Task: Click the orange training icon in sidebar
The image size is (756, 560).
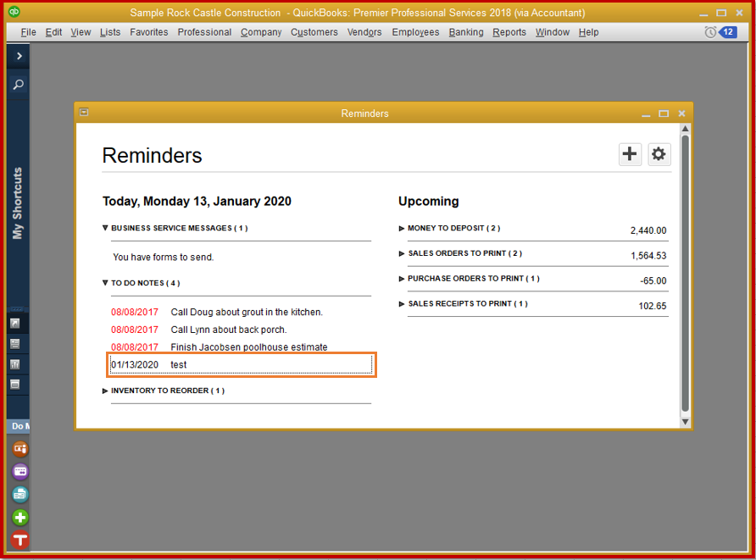Action: coord(19,449)
